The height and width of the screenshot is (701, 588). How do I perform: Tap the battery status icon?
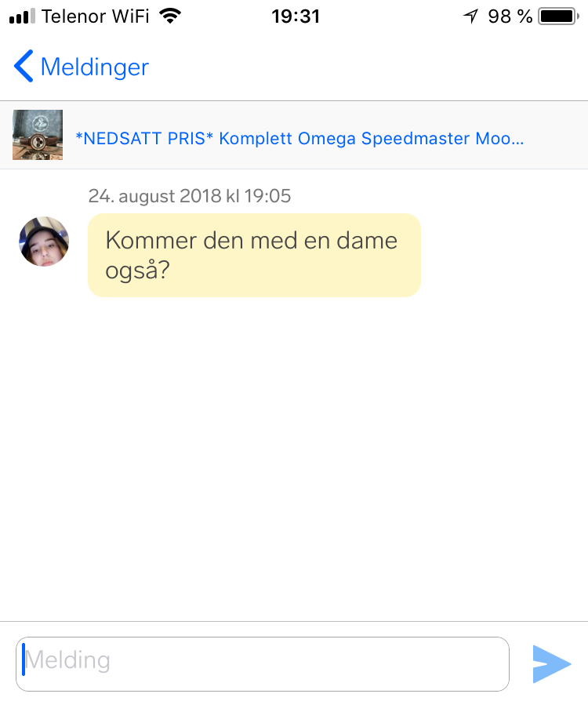click(x=558, y=16)
